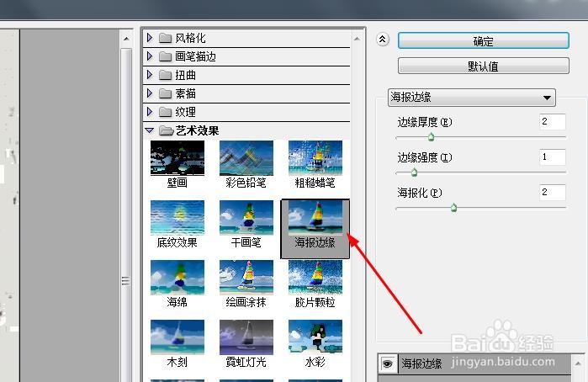The image size is (588, 382).
Task: Select the 海绵 filter thumbnail
Action: [177, 278]
